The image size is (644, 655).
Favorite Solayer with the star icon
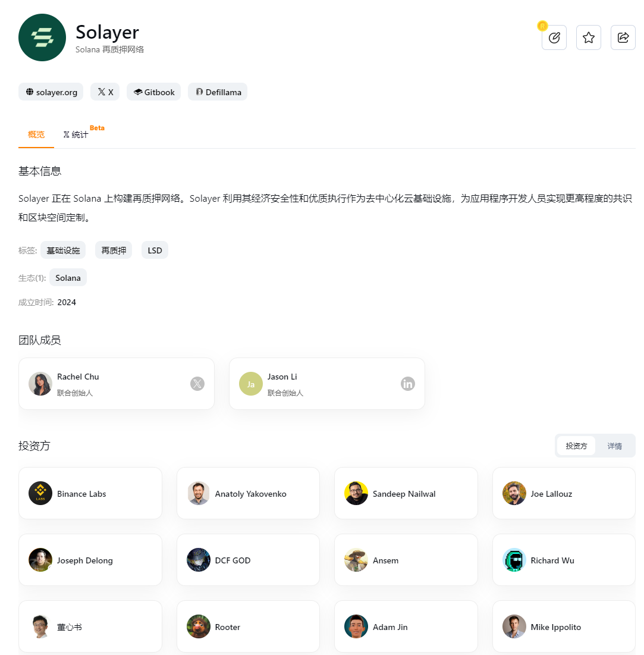(589, 37)
